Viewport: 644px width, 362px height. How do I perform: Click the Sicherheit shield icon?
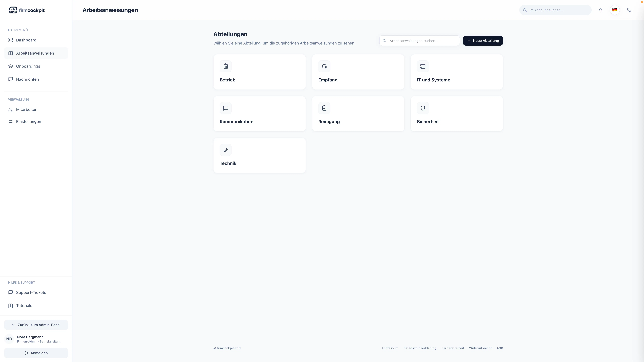tap(423, 108)
